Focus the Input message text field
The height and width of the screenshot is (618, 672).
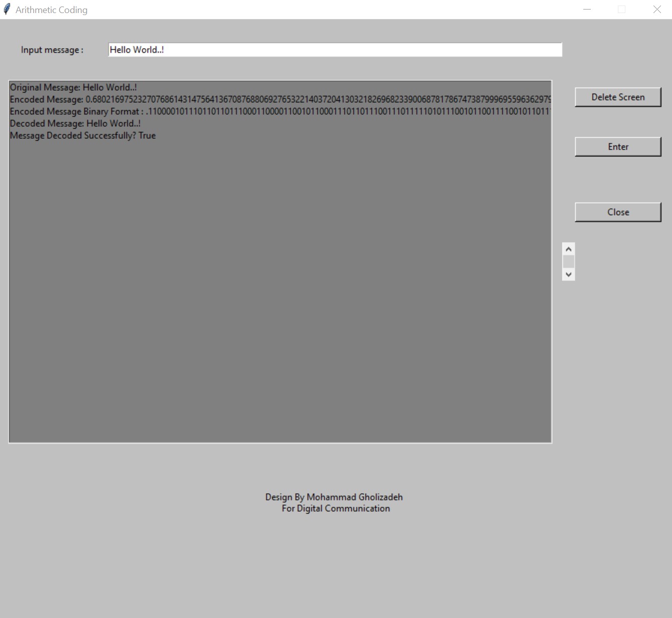(x=335, y=50)
